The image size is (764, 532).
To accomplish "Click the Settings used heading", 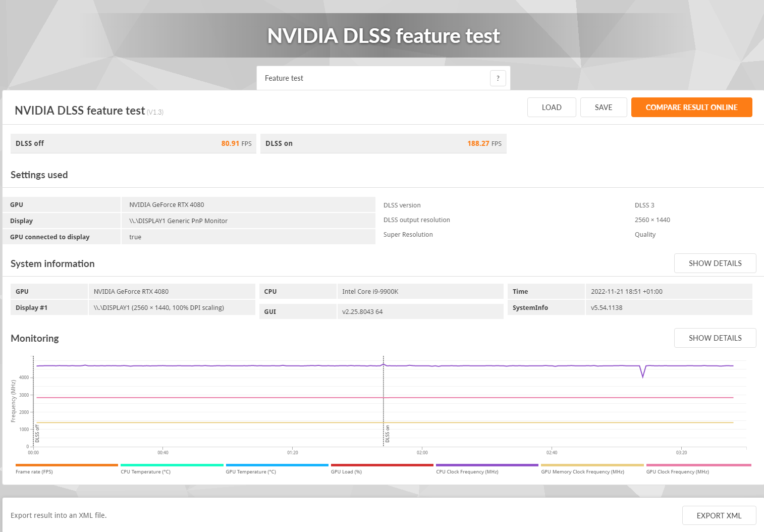I will [39, 175].
